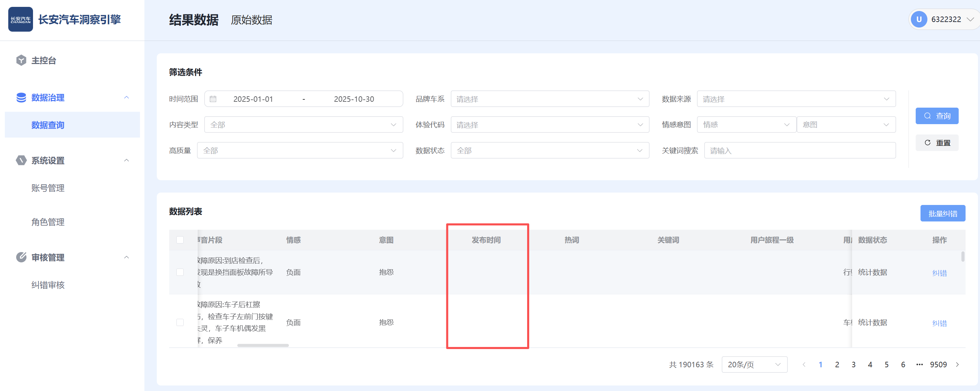
Task: Open the 品牌车系 dropdown
Action: pos(549,99)
